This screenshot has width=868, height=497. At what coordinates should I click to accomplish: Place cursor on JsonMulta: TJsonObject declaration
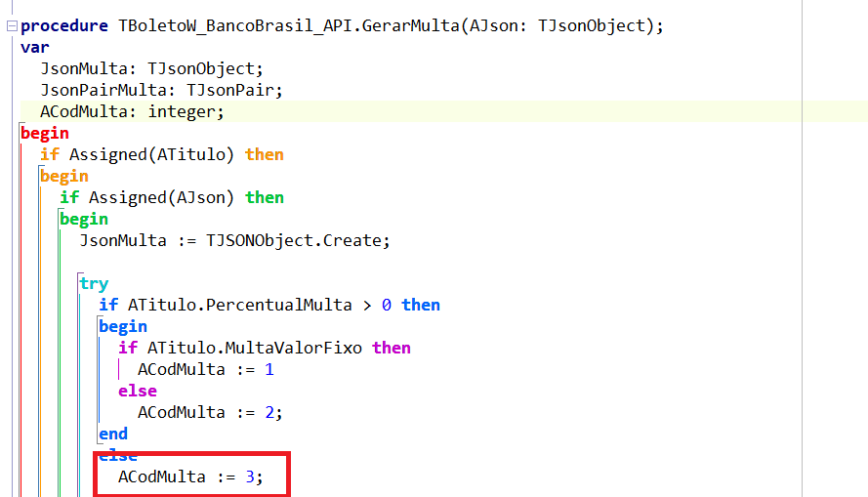[151, 69]
